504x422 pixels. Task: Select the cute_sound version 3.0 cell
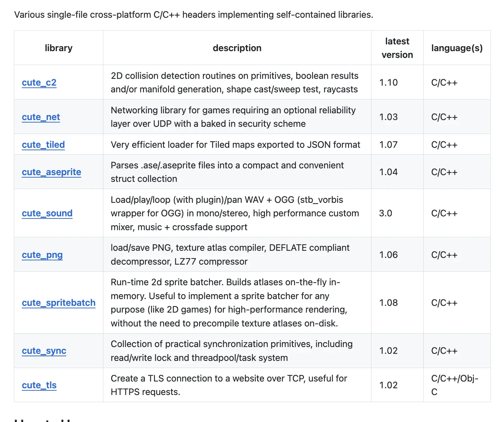click(x=397, y=213)
